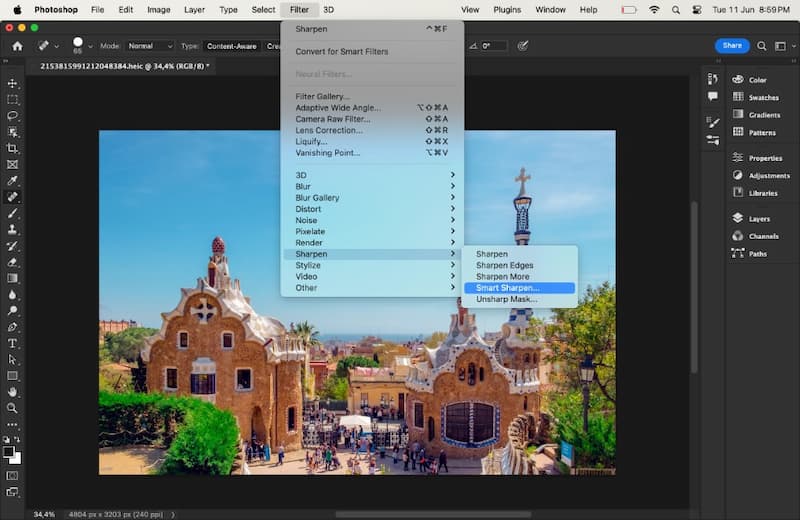Image resolution: width=800 pixels, height=520 pixels.
Task: Open the tool preset picker dropdown
Action: (x=57, y=46)
